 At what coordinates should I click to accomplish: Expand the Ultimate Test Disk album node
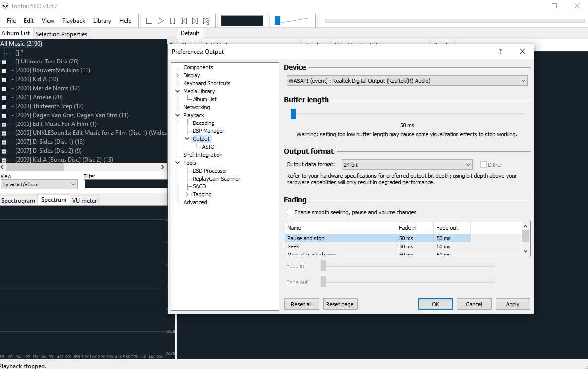[4, 62]
